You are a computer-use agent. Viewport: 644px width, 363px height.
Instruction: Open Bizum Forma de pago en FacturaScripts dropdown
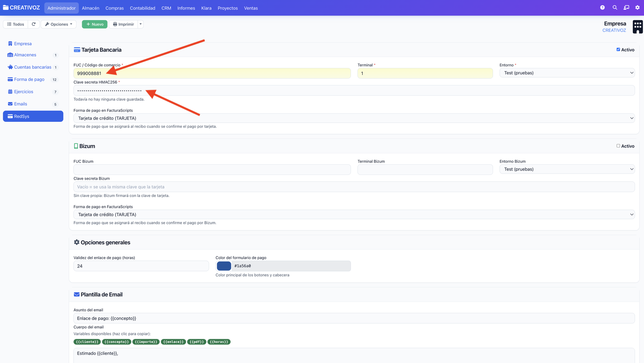(354, 214)
